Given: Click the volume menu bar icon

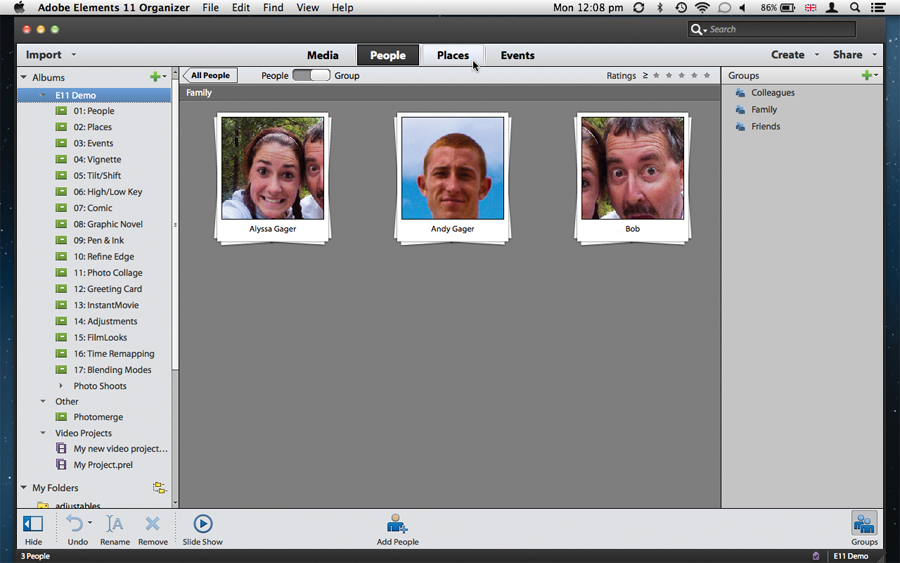Looking at the screenshot, I should (x=743, y=7).
